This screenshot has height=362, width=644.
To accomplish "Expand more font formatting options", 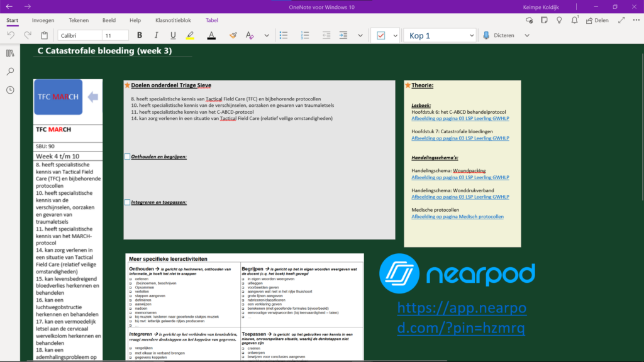I will 267,36.
